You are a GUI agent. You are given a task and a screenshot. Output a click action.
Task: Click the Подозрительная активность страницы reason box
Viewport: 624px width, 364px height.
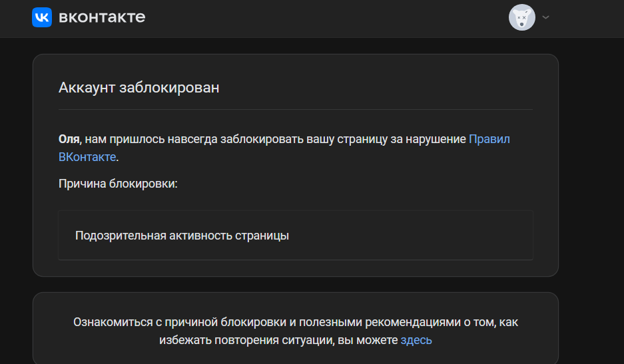coord(296,236)
